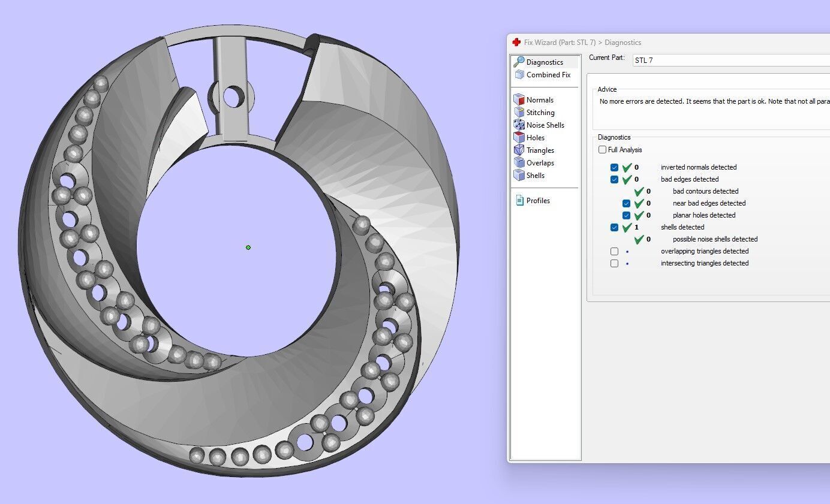This screenshot has height=504, width=830.
Task: Uncheck inverted normals detected checkbox
Action: (614, 168)
